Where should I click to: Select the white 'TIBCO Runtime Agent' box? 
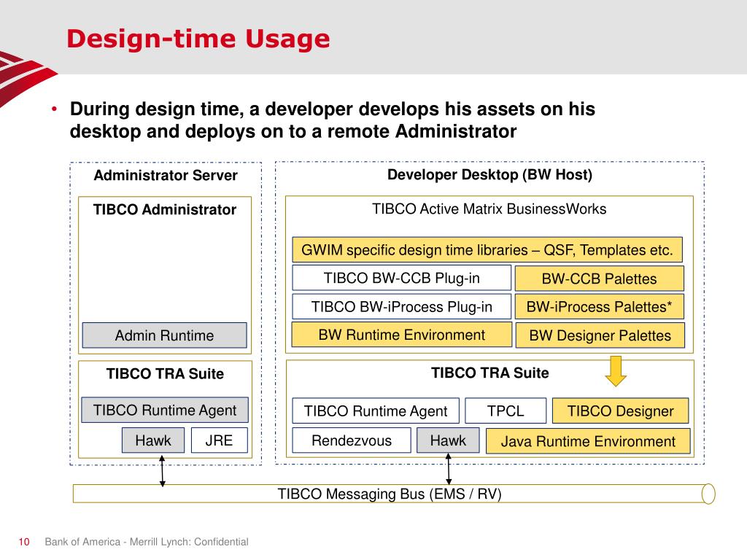click(x=376, y=411)
